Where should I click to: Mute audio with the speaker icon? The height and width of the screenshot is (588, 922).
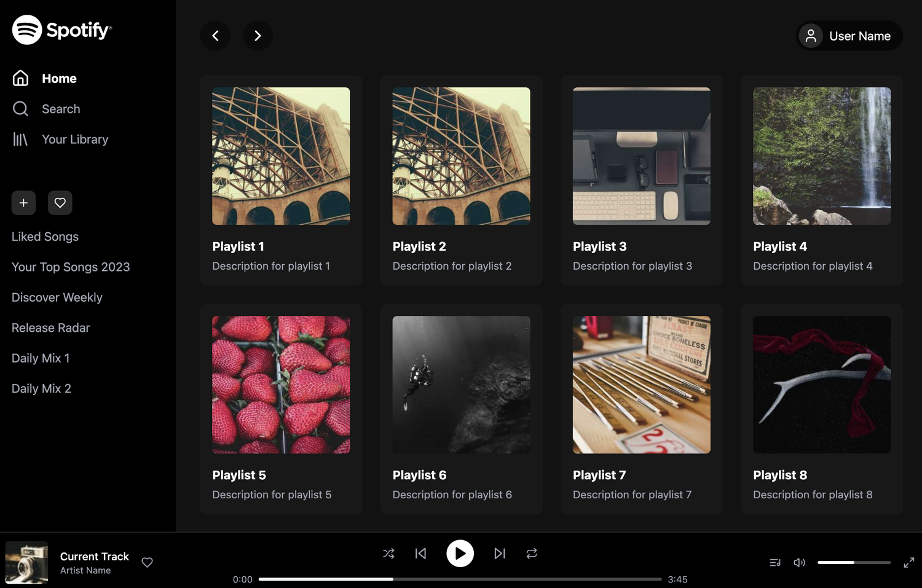(x=799, y=562)
